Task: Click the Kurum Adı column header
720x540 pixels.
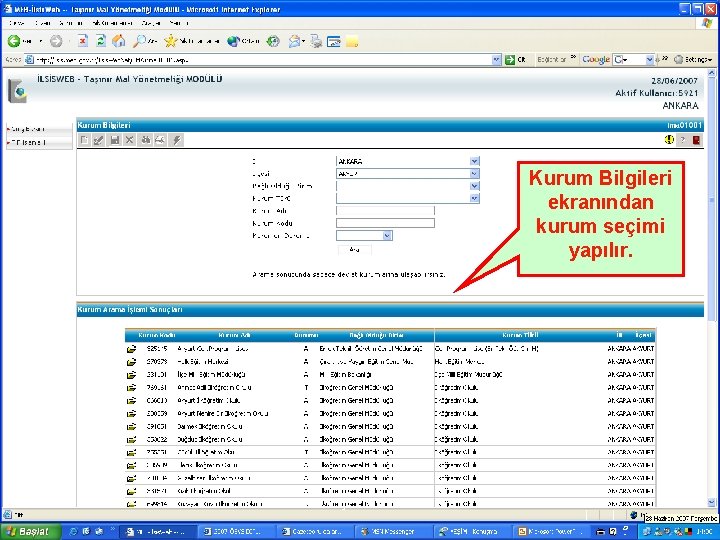Action: 234,335
